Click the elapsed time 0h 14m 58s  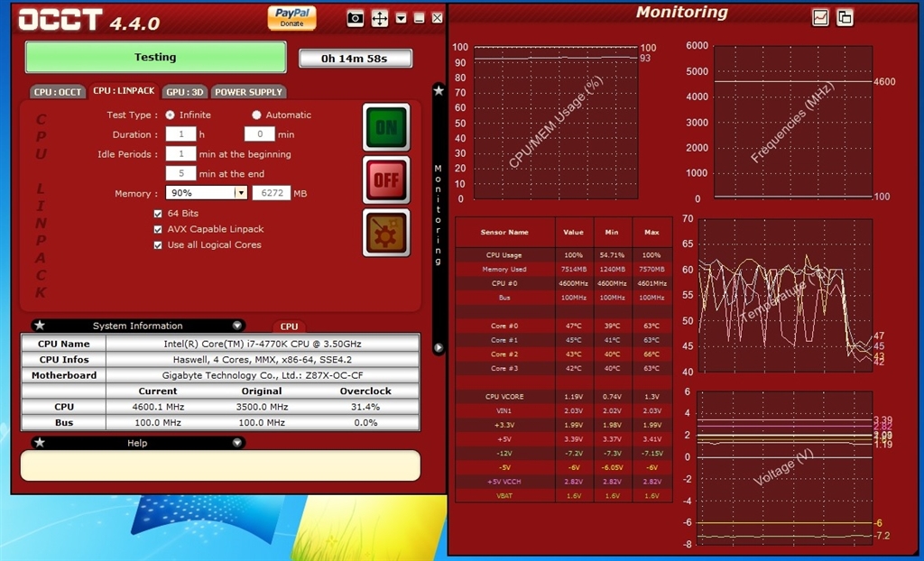[356, 59]
